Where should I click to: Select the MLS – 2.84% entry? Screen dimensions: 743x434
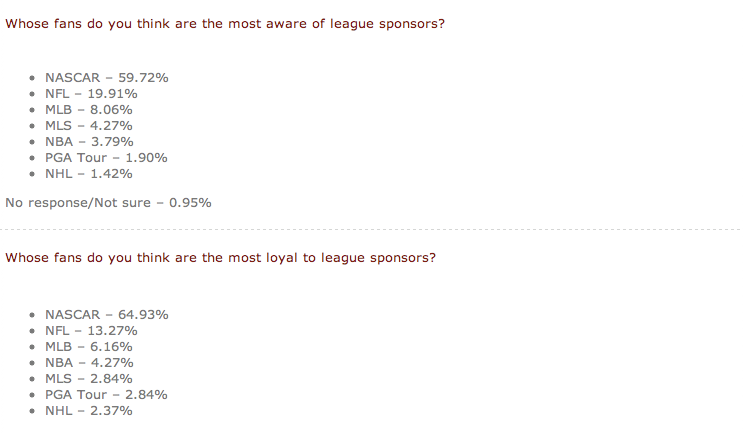pyautogui.click(x=89, y=379)
